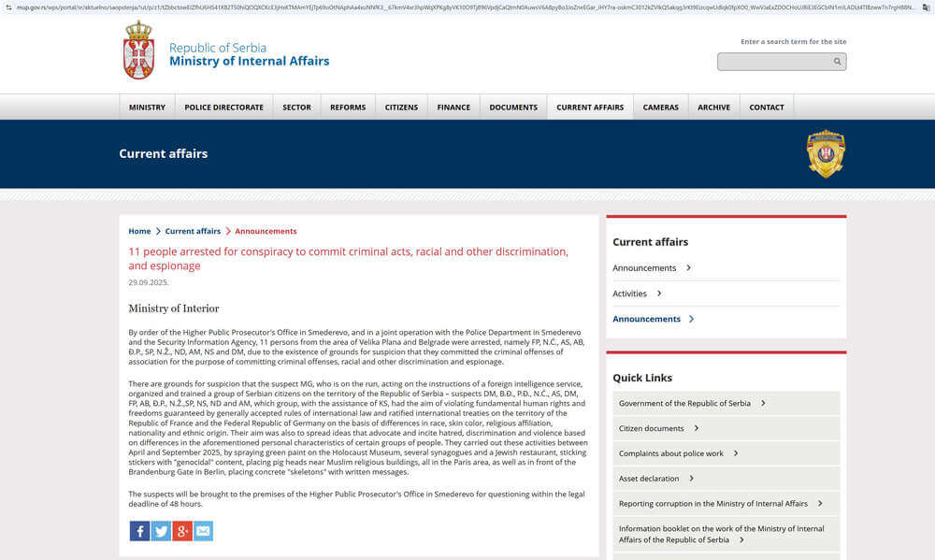This screenshot has height=560, width=935.
Task: Click chevron beside Reporting corruption link
Action: 820,503
